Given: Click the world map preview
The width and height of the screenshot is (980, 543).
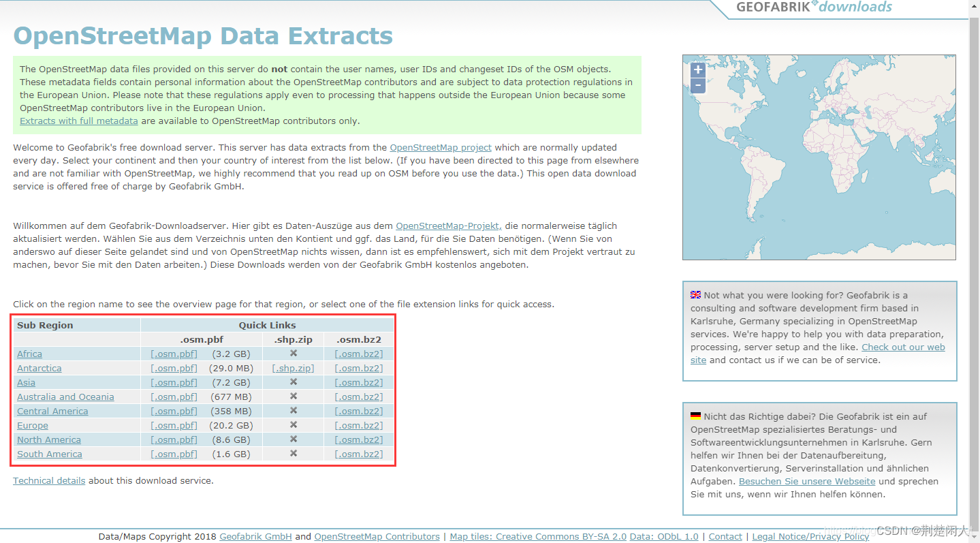Looking at the screenshot, I should coord(819,157).
